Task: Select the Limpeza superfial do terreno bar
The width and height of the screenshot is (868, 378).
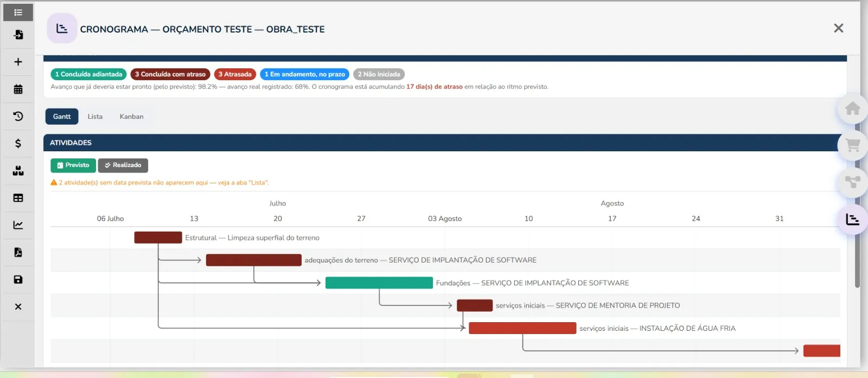Action: coord(158,238)
